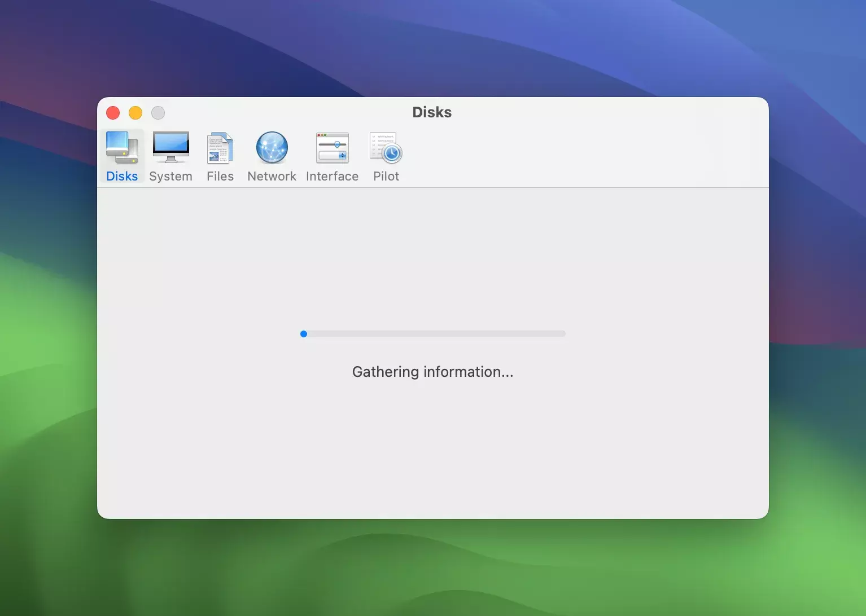Click the Gathering information status text

point(432,372)
